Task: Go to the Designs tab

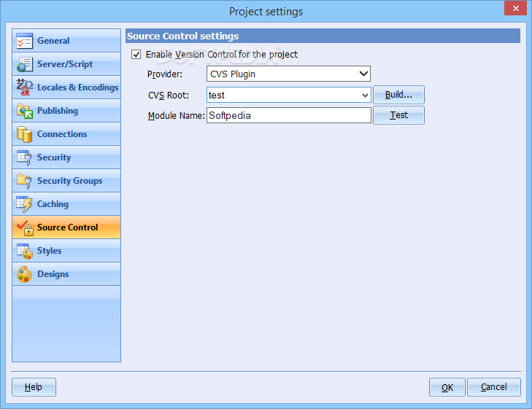Action: pos(66,274)
